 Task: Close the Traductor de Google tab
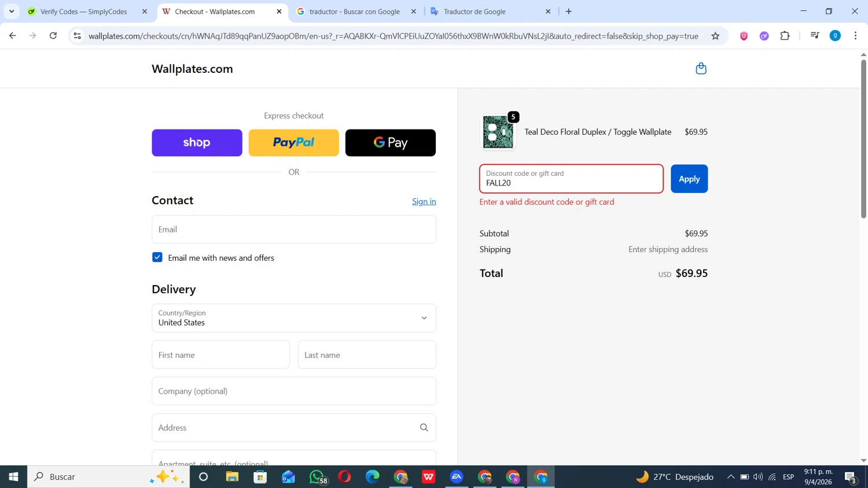coord(548,12)
